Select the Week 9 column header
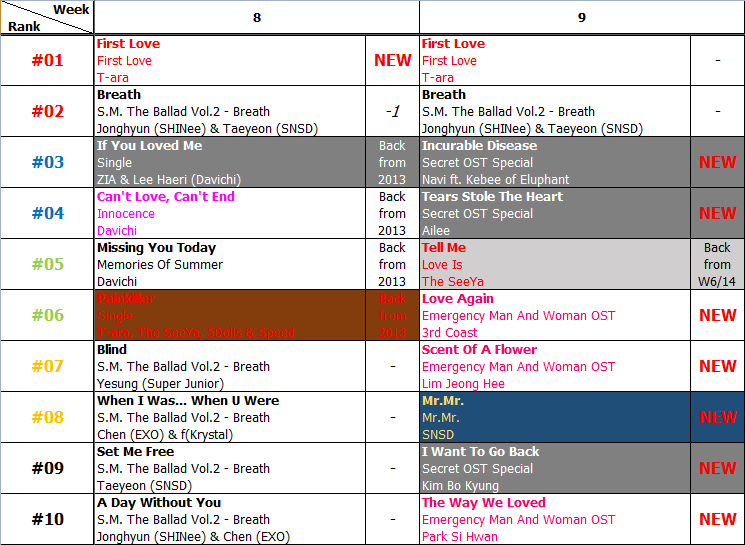 point(582,18)
